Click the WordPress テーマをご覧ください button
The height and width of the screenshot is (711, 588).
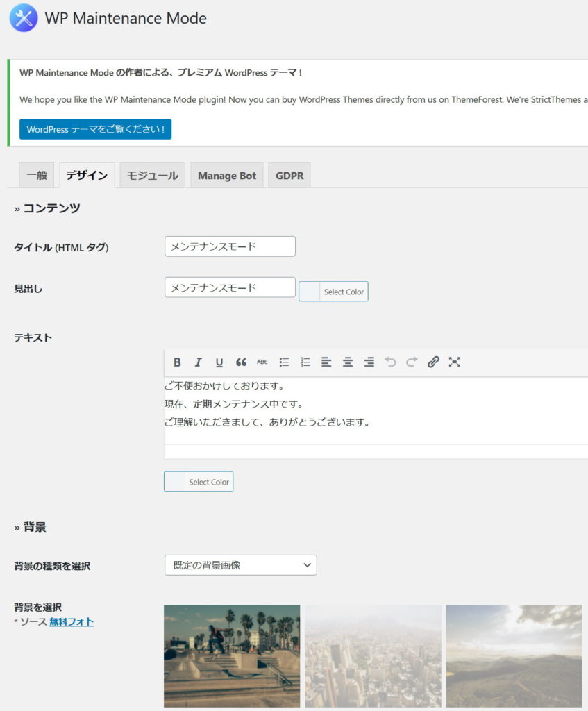[x=95, y=129]
